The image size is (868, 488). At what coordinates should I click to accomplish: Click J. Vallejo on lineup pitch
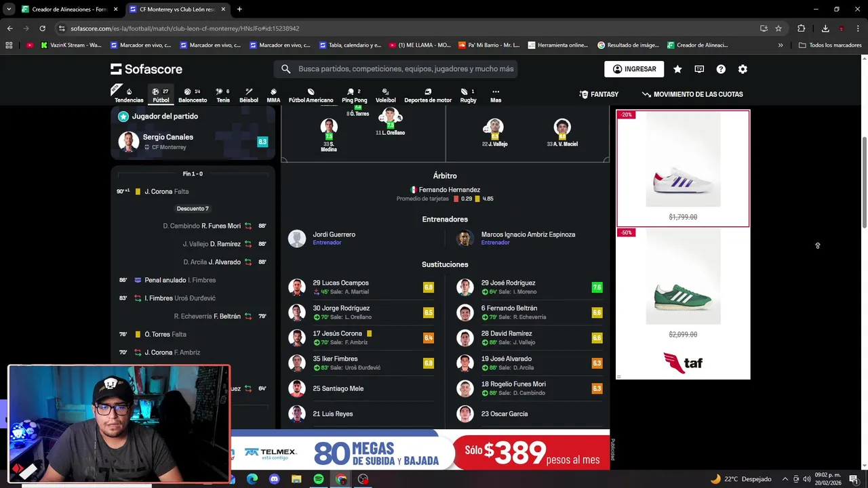point(494,133)
